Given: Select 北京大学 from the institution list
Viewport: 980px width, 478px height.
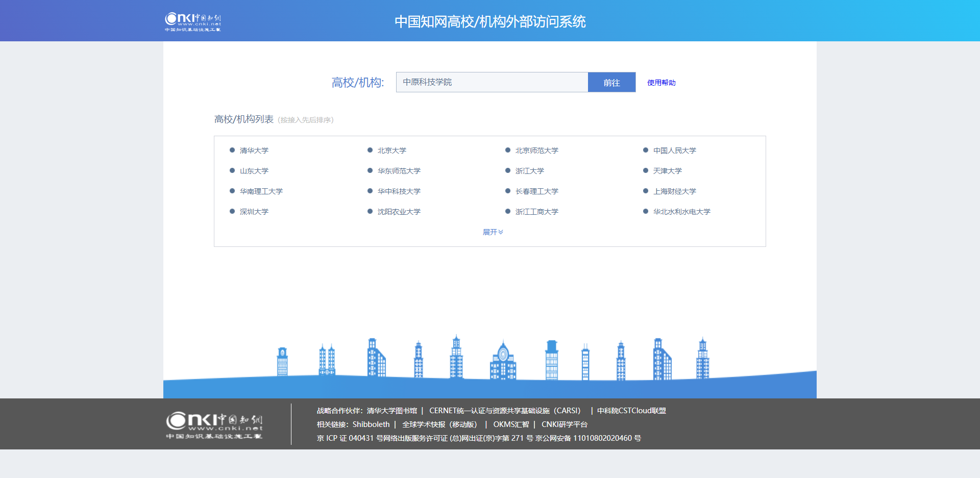Looking at the screenshot, I should point(391,150).
